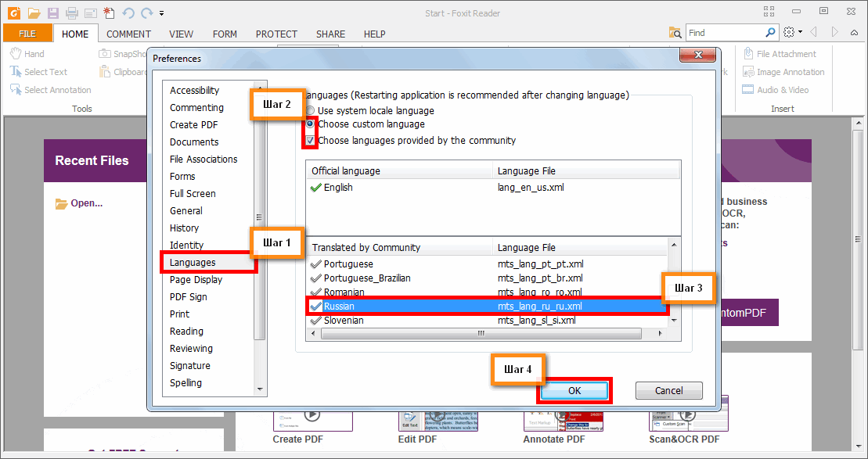Click Cancel in Preferences dialog

coord(668,390)
